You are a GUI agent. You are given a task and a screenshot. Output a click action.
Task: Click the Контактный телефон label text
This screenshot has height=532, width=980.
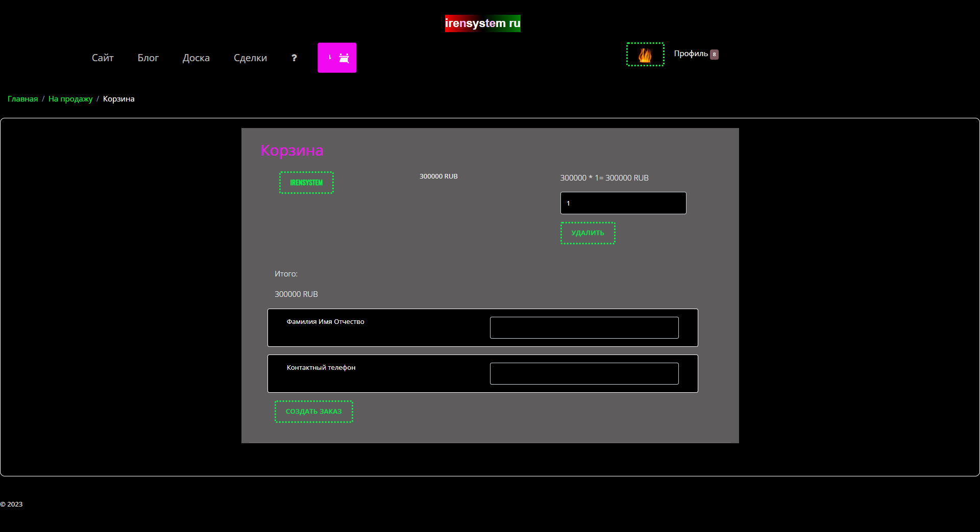(x=321, y=368)
